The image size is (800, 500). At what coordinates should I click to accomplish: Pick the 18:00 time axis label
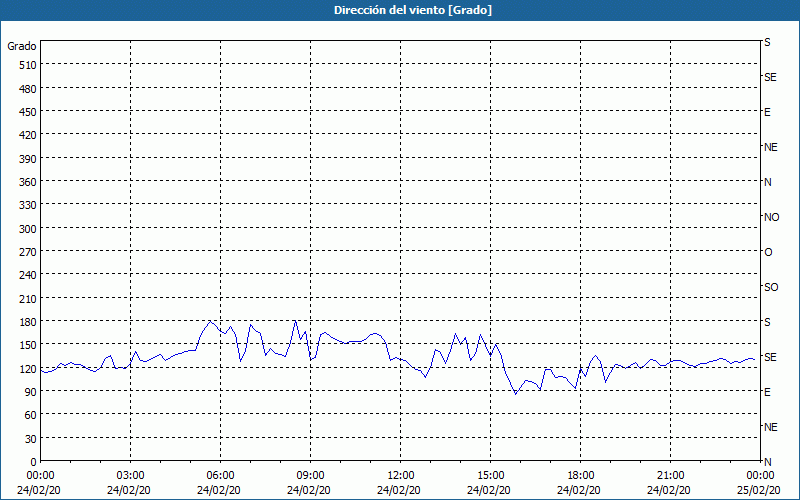point(581,476)
